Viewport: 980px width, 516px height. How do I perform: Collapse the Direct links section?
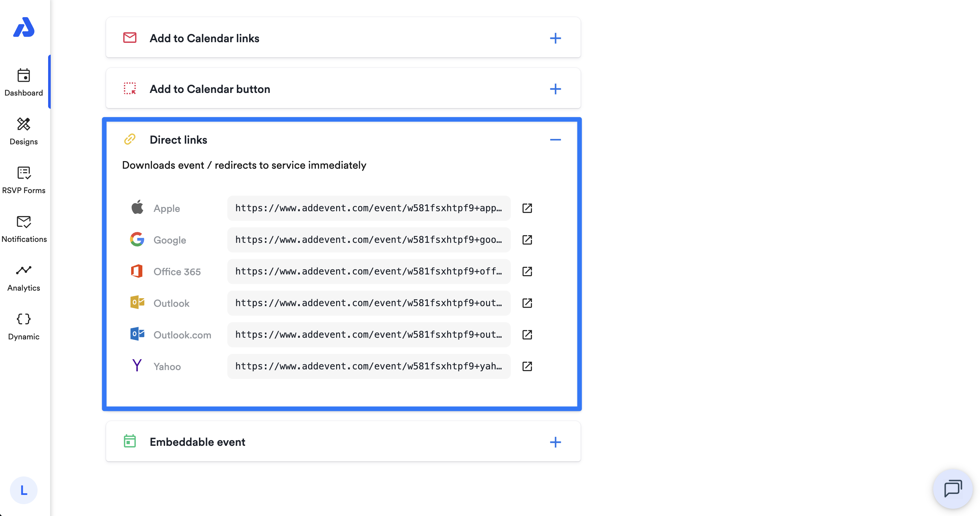(x=555, y=140)
